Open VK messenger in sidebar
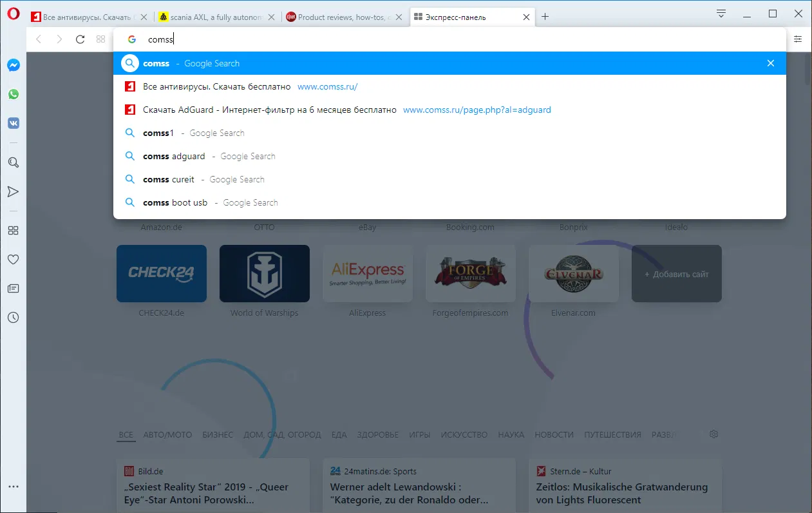This screenshot has height=513, width=812. [x=13, y=123]
